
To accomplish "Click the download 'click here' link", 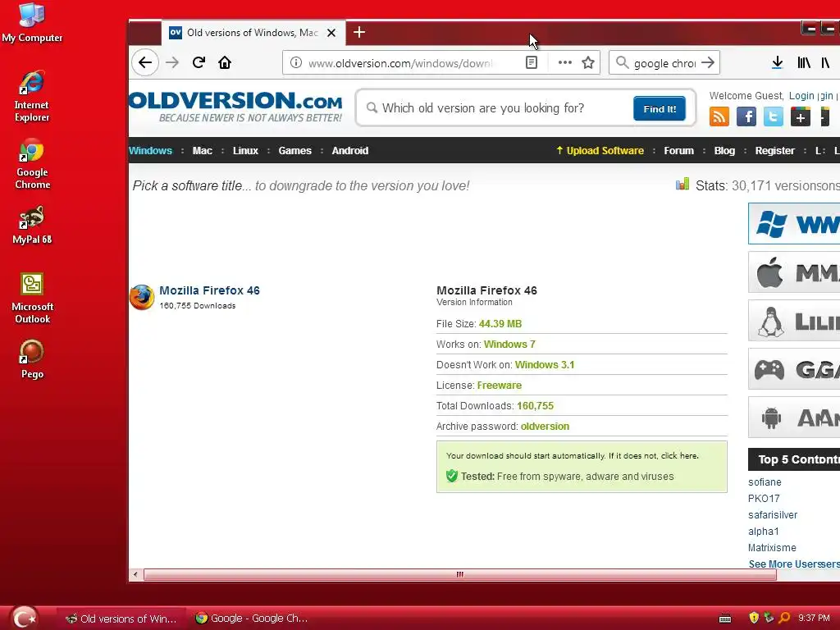I will (679, 455).
